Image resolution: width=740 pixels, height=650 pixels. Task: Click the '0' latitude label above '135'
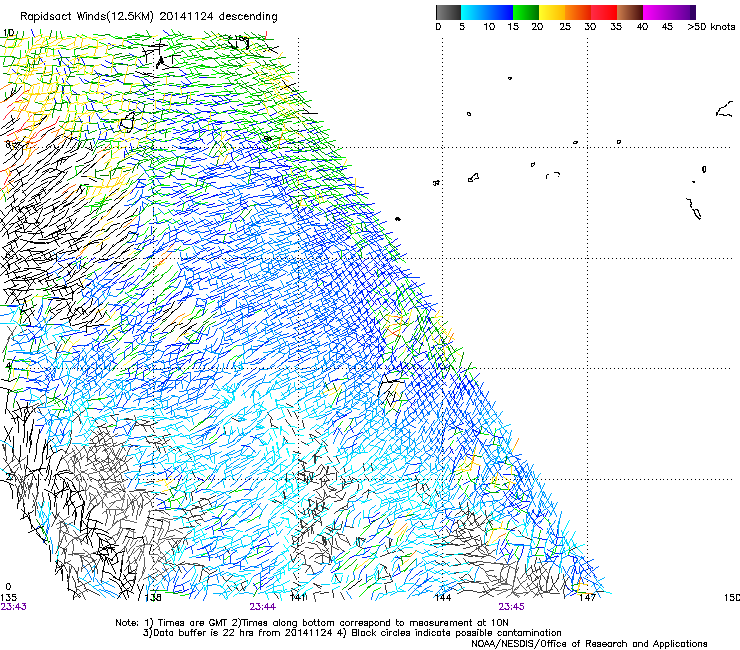pos(8,587)
